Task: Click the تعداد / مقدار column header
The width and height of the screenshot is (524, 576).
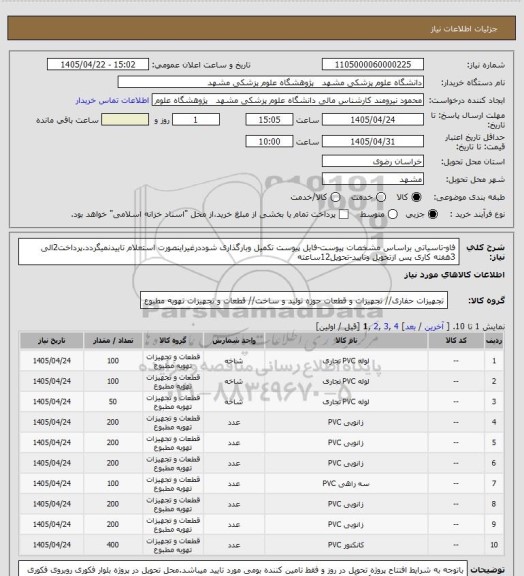Action: click(x=113, y=341)
